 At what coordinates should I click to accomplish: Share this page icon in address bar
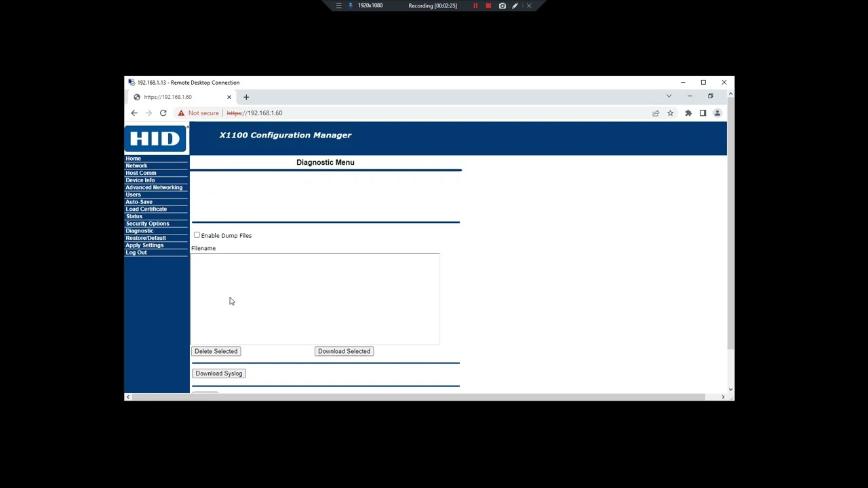656,113
